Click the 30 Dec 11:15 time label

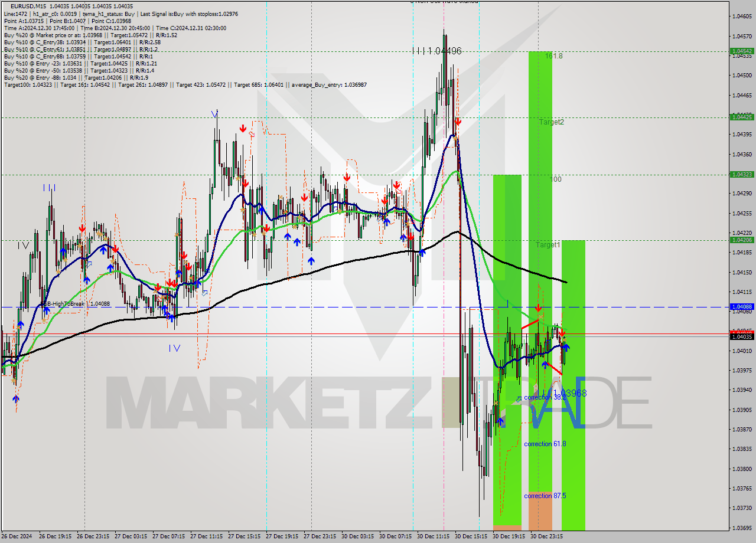click(x=433, y=537)
